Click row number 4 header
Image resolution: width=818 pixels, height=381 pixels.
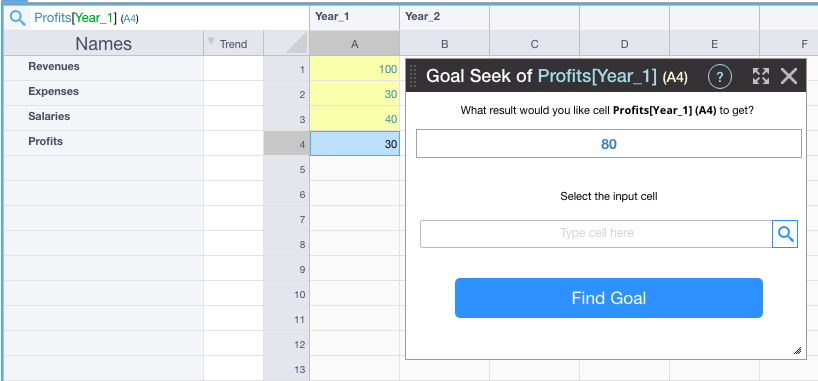click(286, 144)
